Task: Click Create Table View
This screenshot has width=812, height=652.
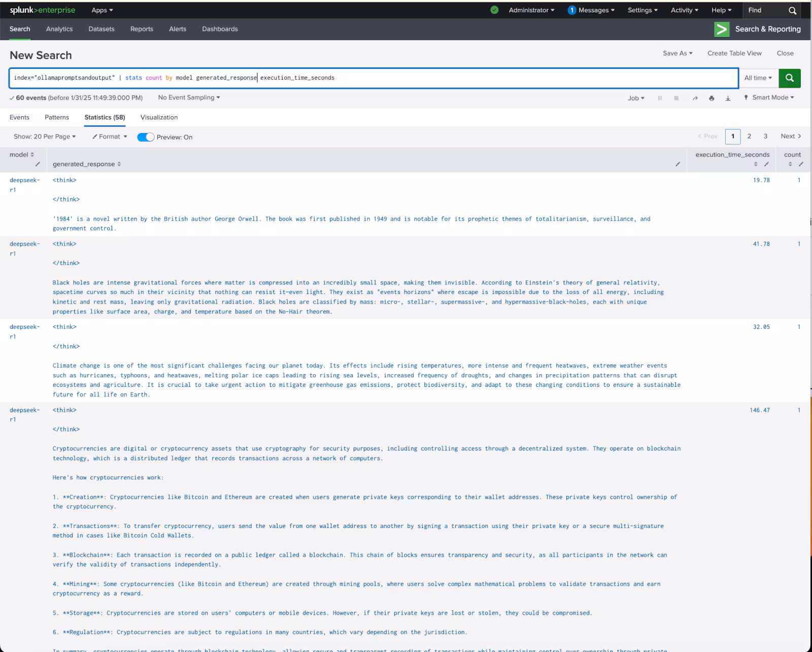Action: point(734,53)
